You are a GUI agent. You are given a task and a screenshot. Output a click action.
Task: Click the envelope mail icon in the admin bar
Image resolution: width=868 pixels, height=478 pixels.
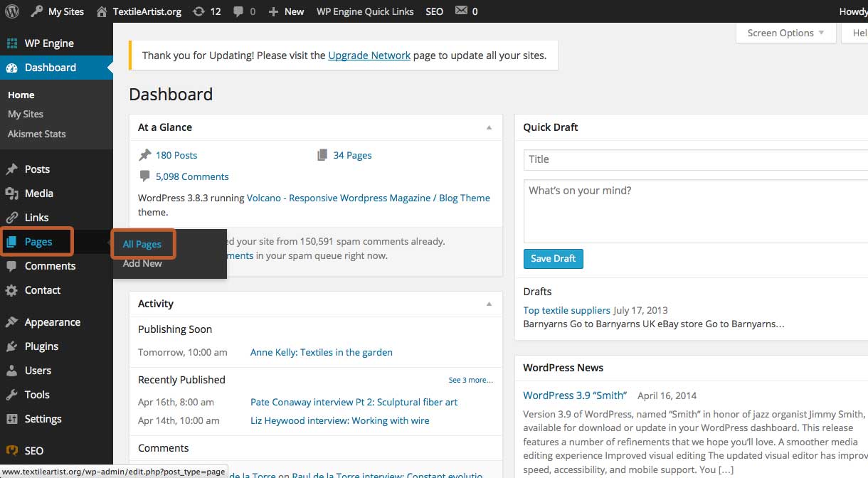[x=461, y=11]
